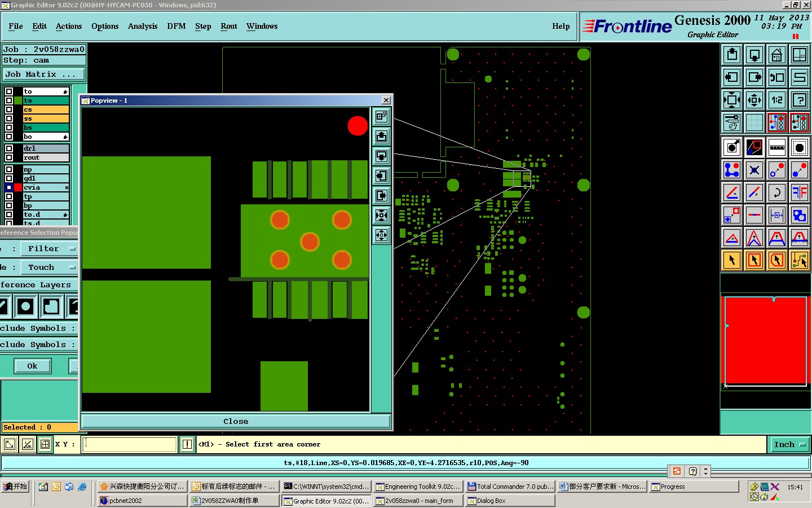Screen dimensions: 812x508
Task: Open the Touch mode dropdown
Action: pos(49,267)
